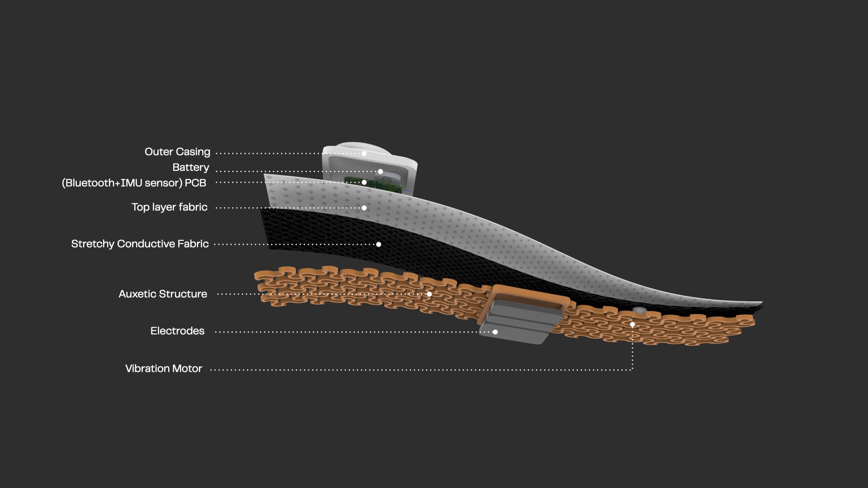Click the '(Bluetooth+IMU sensor) PCB' label
Image resolution: width=868 pixels, height=488 pixels.
click(x=134, y=183)
